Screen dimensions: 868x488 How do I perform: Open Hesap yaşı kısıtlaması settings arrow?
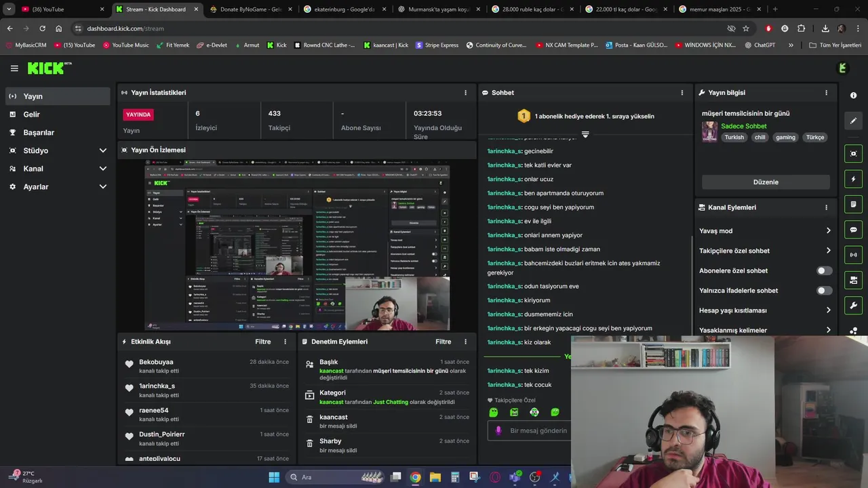828,310
